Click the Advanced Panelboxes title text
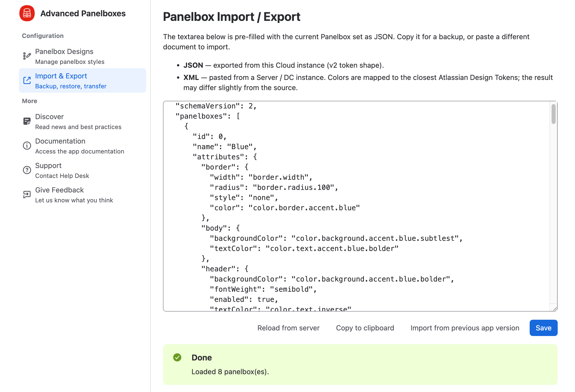Screen dimensions: 575x392 pyautogui.click(x=83, y=13)
